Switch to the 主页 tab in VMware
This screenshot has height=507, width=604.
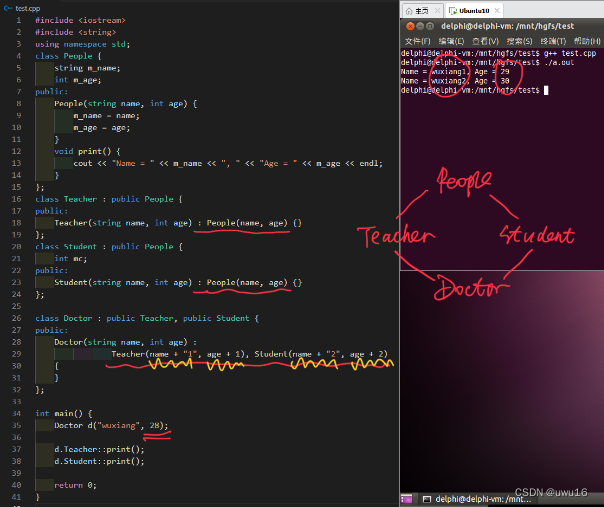(x=423, y=11)
